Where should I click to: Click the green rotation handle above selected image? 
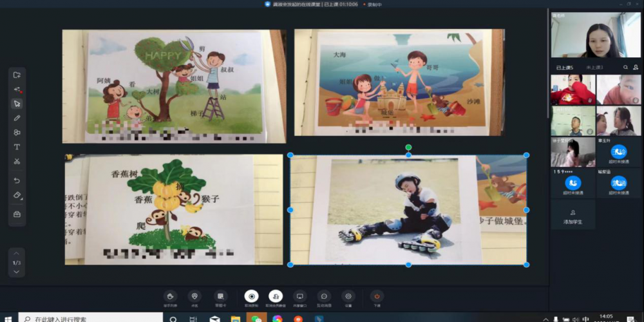[x=408, y=147]
